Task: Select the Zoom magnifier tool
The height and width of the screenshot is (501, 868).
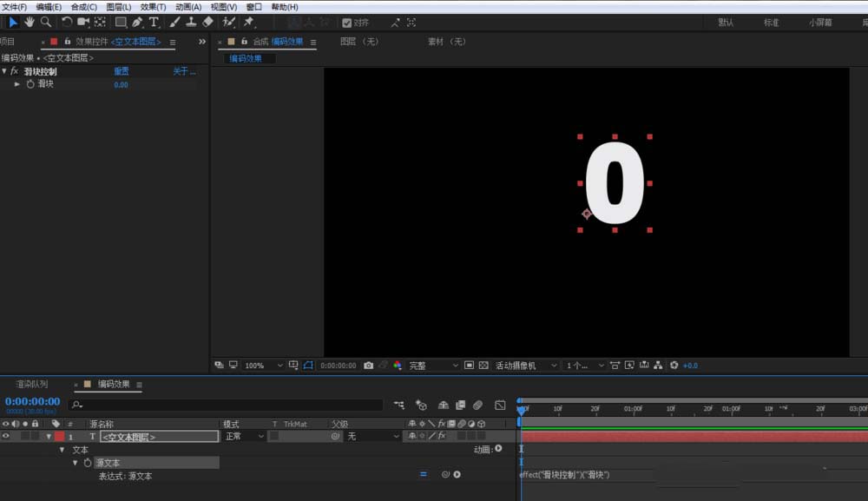Action: (x=46, y=22)
